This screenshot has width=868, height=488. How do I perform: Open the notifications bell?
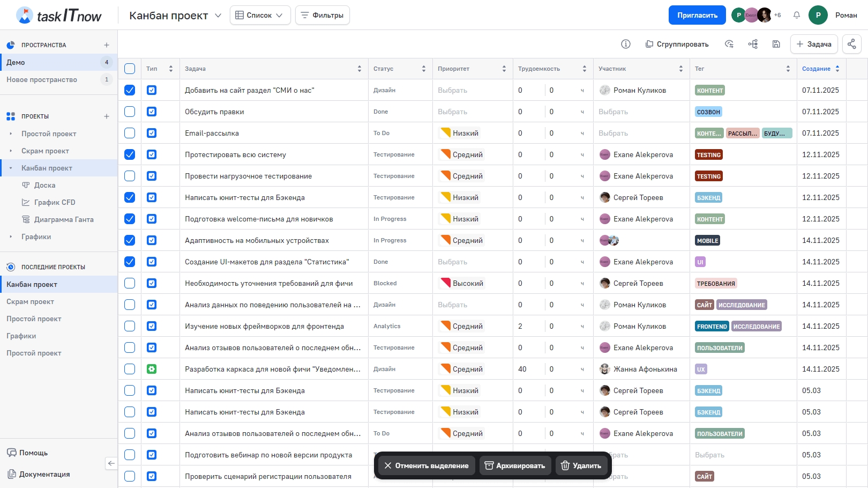(796, 15)
